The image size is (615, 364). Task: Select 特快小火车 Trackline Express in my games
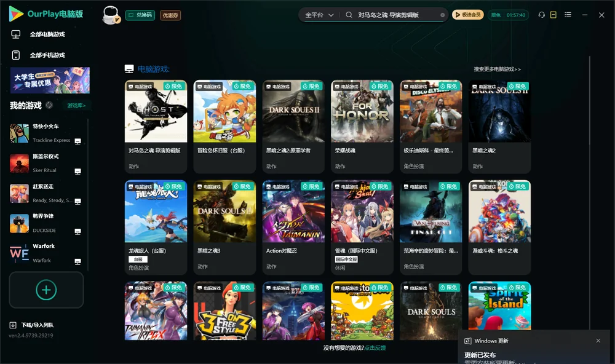pyautogui.click(x=46, y=133)
